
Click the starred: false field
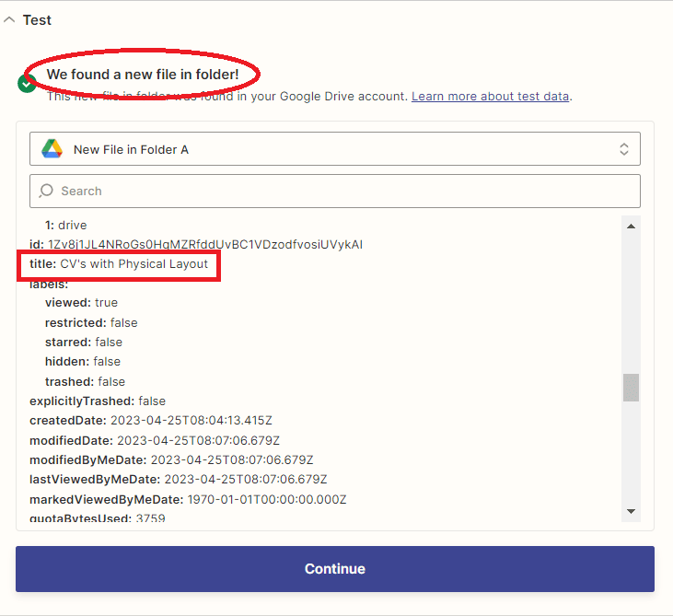(84, 342)
